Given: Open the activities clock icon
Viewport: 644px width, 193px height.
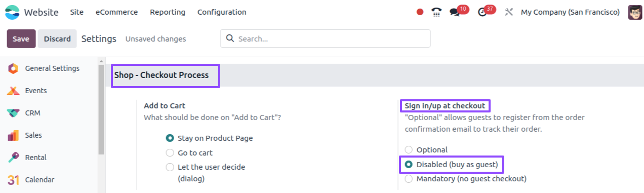Looking at the screenshot, I should click(x=482, y=12).
